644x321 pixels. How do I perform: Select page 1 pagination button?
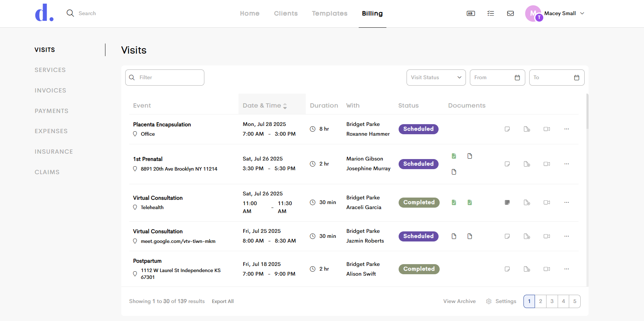tap(529, 301)
